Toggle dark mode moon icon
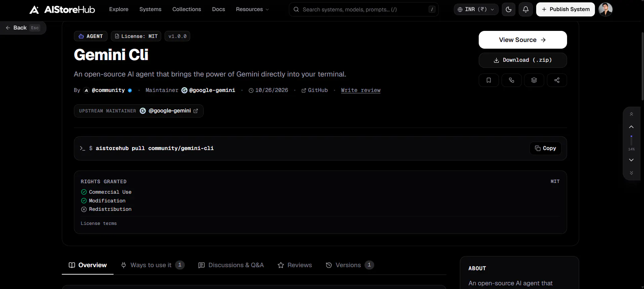The width and height of the screenshot is (644, 289). [509, 9]
